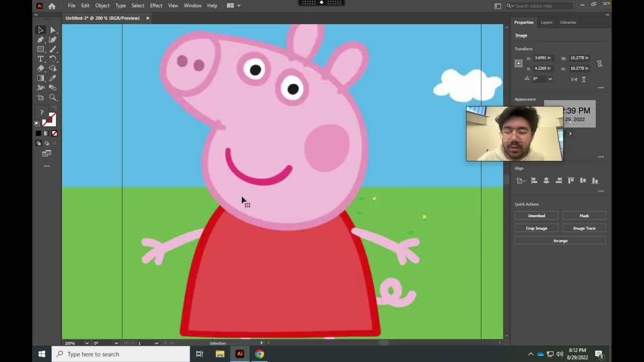Flip image vertically in Transform
Image resolution: width=644 pixels, height=362 pixels.
[584, 79]
